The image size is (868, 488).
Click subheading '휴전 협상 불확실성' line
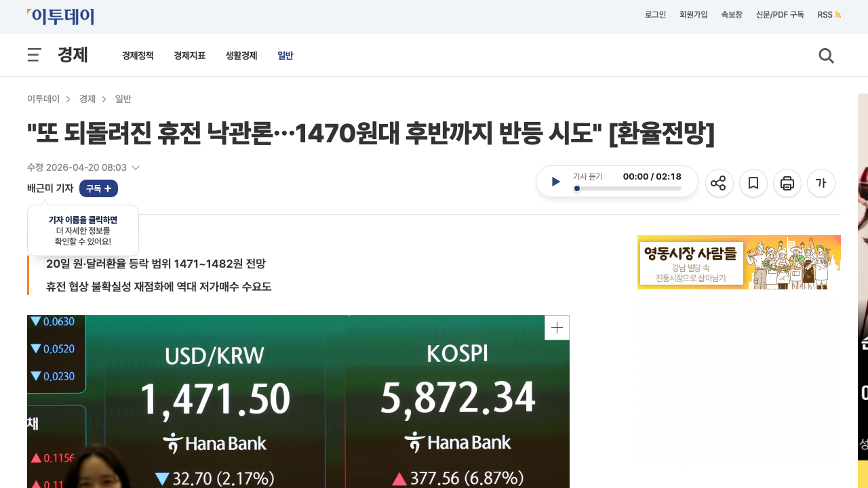point(159,287)
